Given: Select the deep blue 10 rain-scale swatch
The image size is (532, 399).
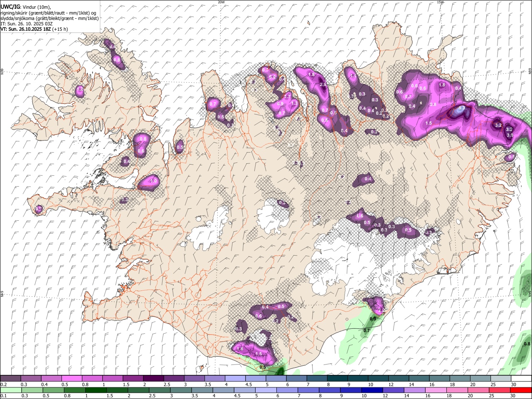Looking at the screenshot, I should [372, 390].
